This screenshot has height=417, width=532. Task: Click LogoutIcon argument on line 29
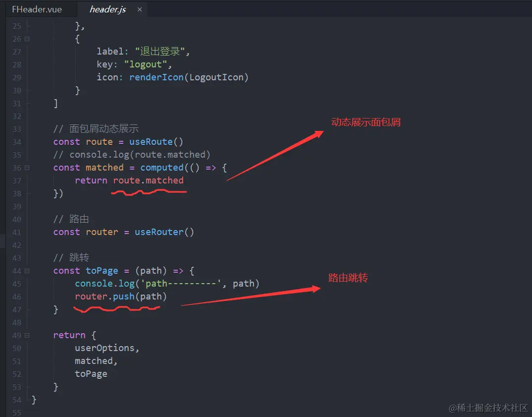[216, 77]
